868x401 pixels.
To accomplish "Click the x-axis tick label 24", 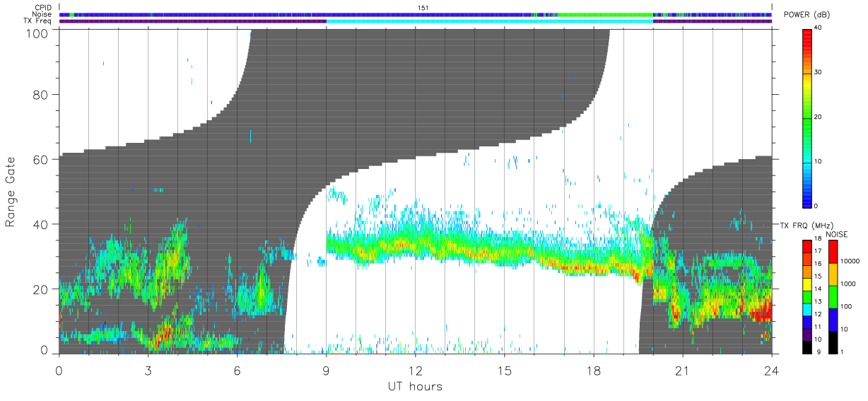I will tap(771, 370).
